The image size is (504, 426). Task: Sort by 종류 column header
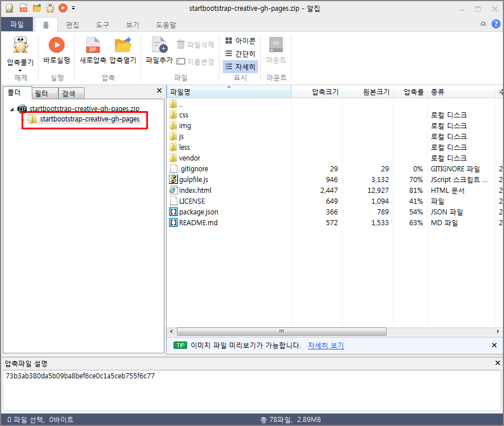[461, 92]
